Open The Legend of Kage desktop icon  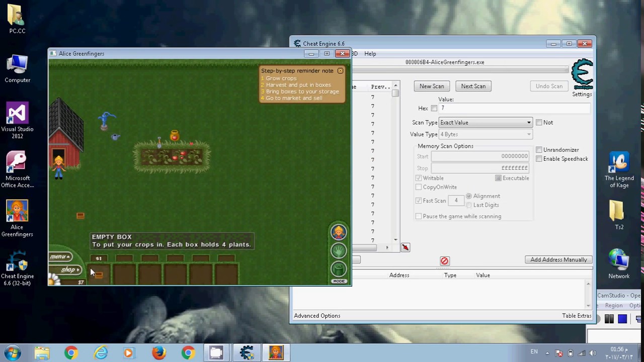tap(619, 170)
